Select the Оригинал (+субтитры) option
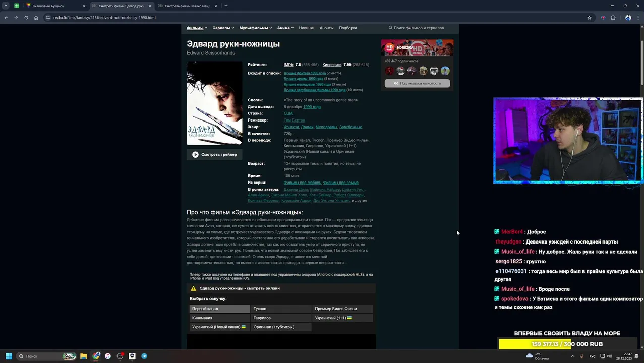This screenshot has height=363, width=644. [281, 327]
